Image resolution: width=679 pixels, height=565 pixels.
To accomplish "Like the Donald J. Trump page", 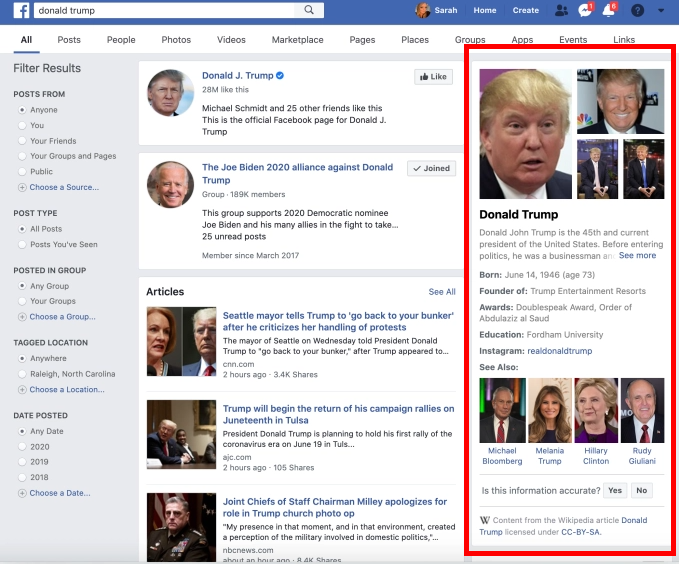I will pyautogui.click(x=433, y=77).
